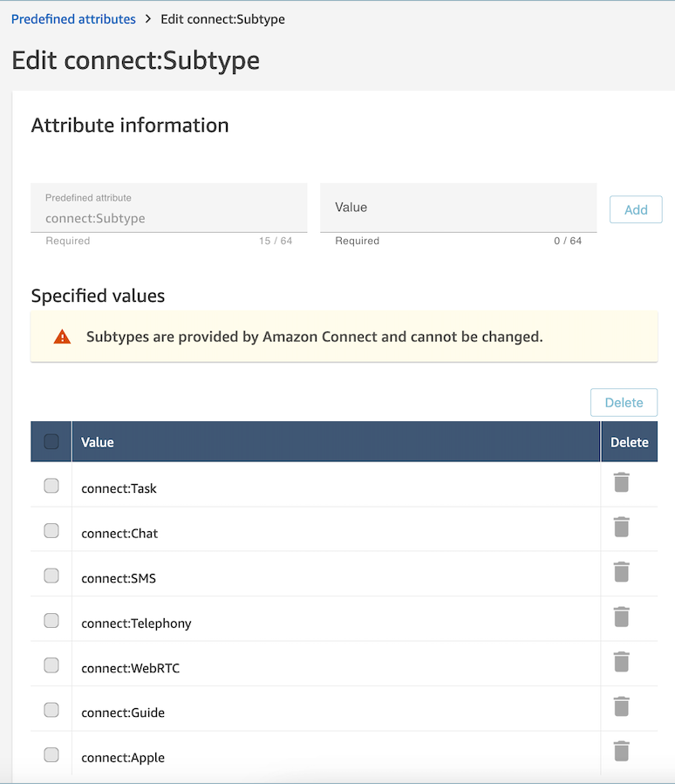
Task: Click the Value column header
Action: (x=98, y=442)
